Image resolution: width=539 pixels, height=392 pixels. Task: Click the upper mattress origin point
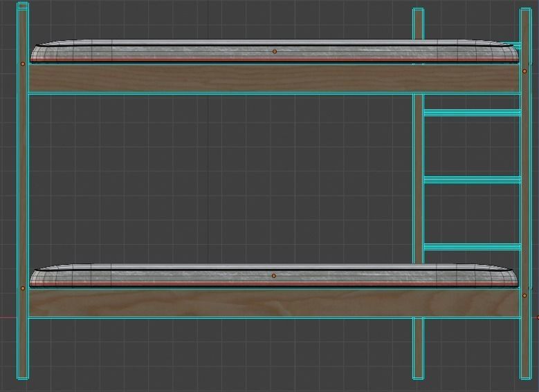point(275,52)
